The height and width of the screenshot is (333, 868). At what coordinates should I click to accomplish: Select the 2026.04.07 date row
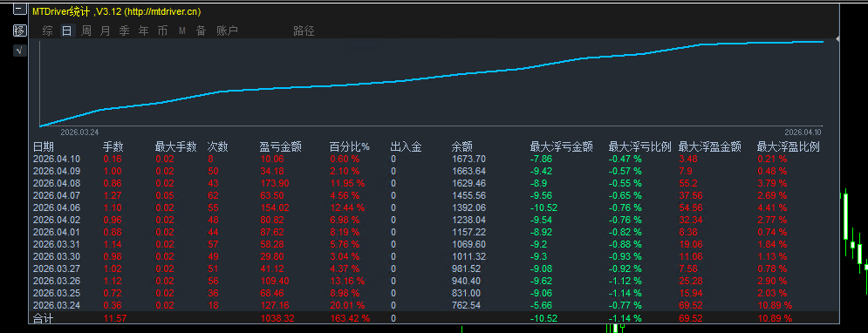click(57, 195)
